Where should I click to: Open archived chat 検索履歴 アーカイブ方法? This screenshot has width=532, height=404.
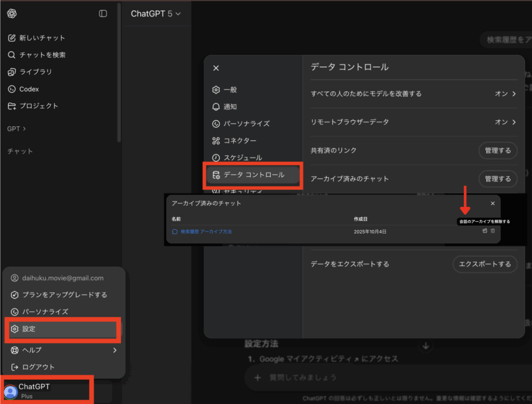click(x=206, y=231)
